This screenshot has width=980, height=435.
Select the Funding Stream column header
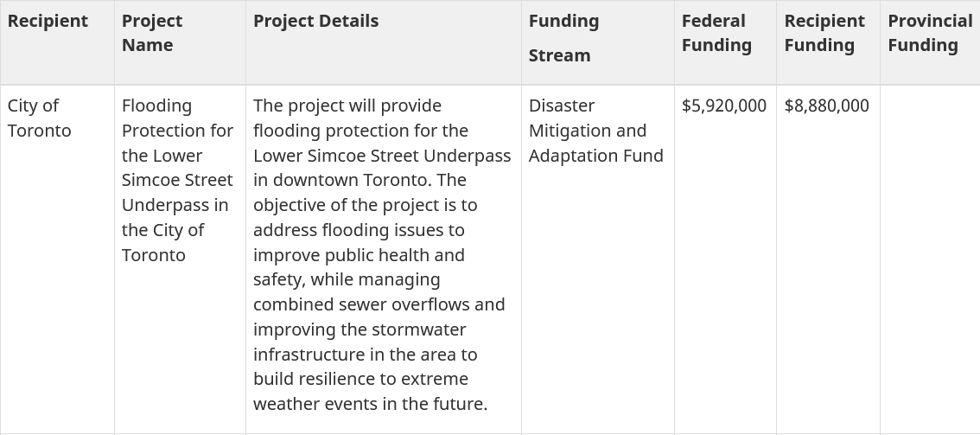tap(563, 38)
